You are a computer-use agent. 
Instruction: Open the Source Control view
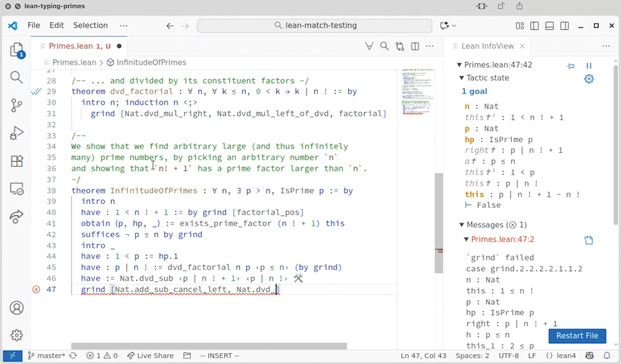point(16,105)
